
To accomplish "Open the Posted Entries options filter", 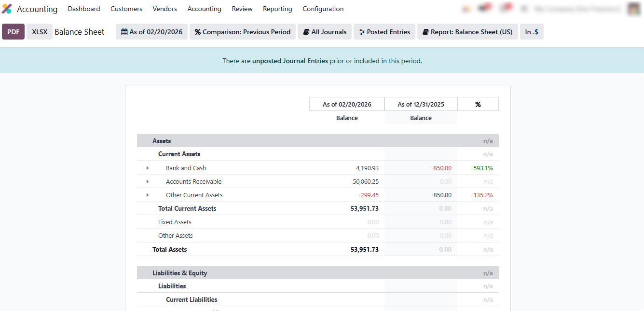I will [384, 32].
